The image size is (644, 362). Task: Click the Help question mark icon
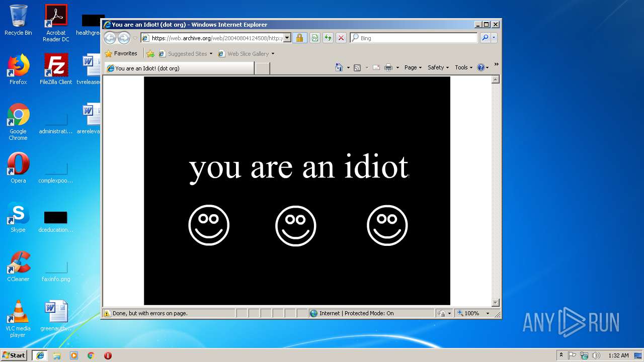[480, 67]
